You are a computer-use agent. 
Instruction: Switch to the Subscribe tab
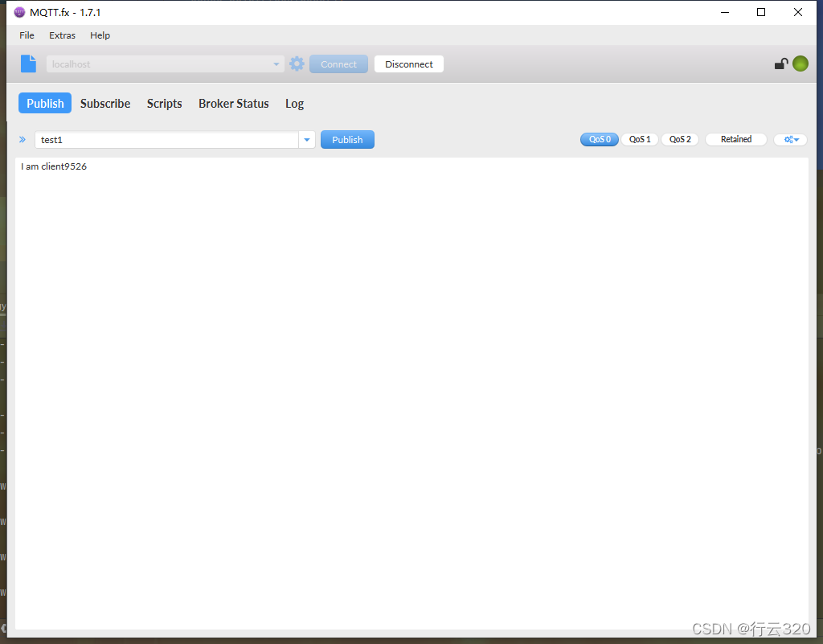tap(105, 104)
